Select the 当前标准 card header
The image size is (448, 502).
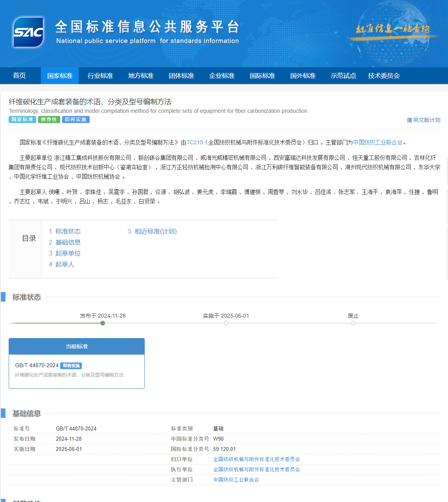[x=77, y=346]
